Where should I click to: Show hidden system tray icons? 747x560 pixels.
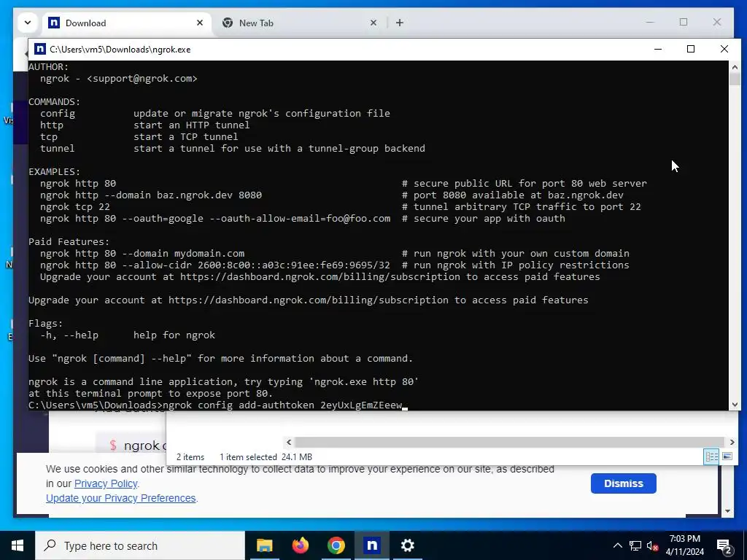(x=617, y=545)
